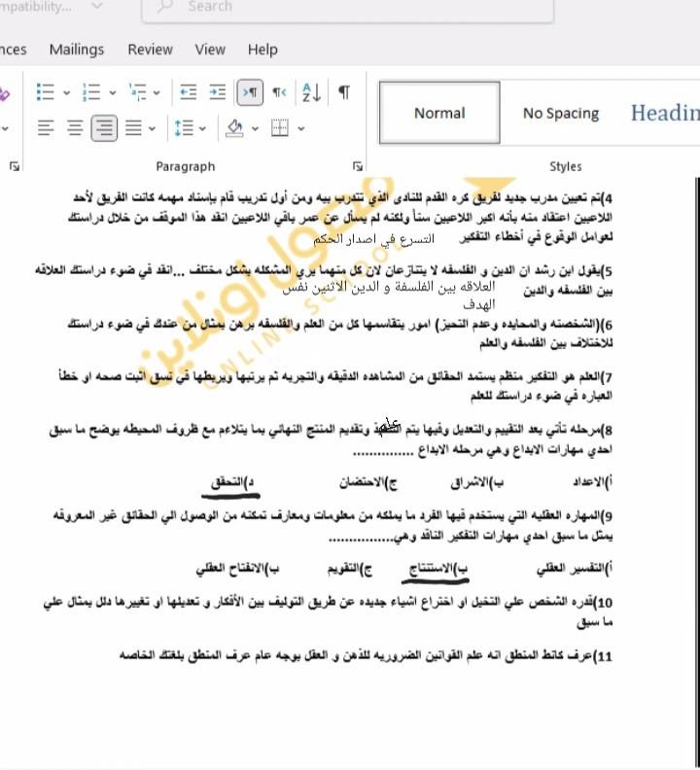Toggle Show/Hide paragraph marks

344,92
